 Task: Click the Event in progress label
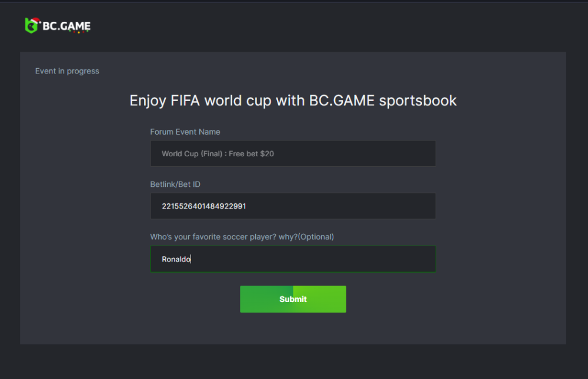tap(67, 71)
